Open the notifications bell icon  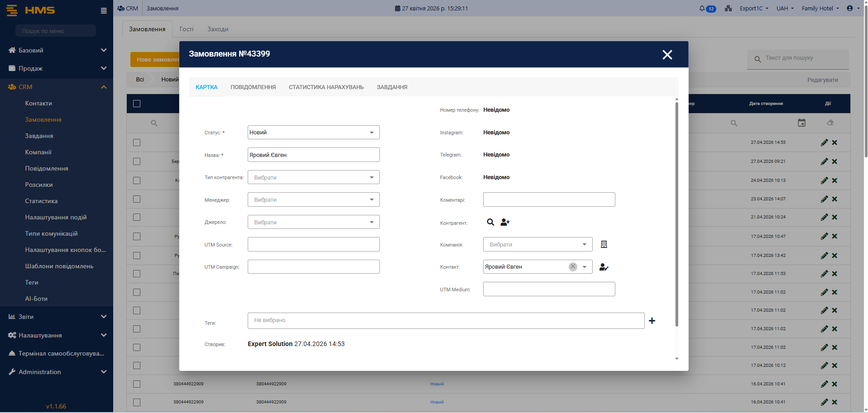click(x=702, y=8)
